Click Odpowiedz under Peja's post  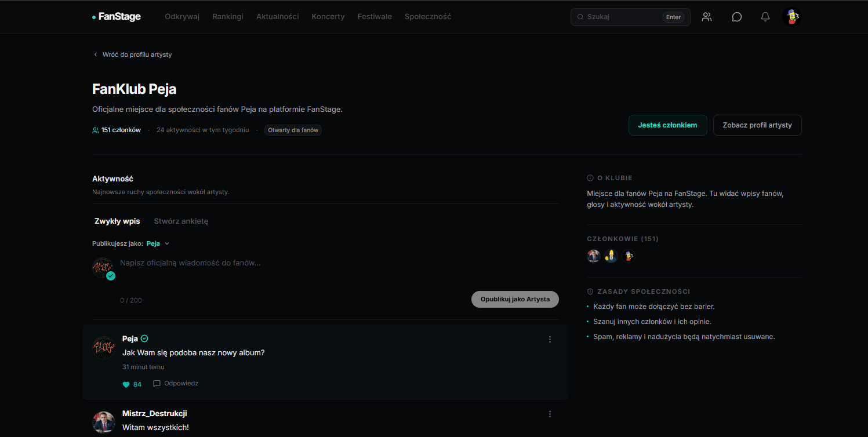click(x=176, y=384)
